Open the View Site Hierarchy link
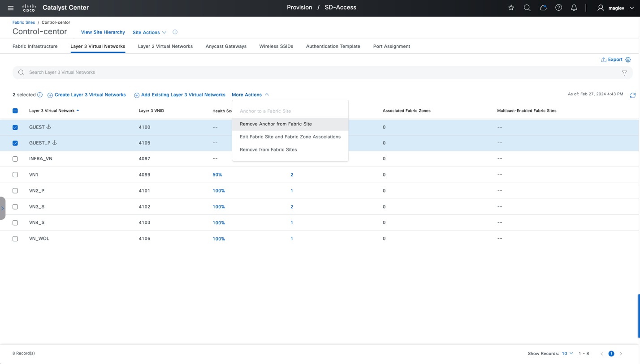 (x=103, y=33)
